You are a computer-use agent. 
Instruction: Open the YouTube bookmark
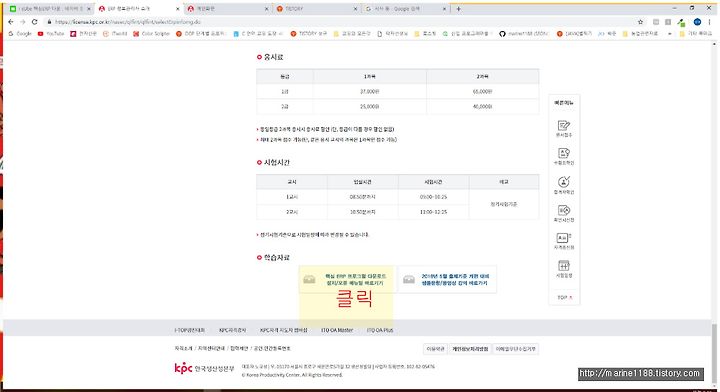click(x=51, y=34)
